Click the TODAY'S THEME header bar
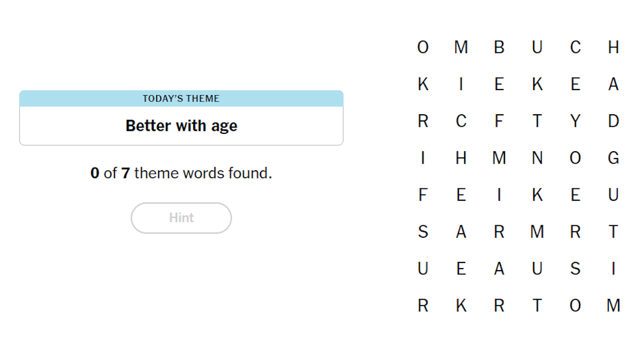 [x=181, y=98]
